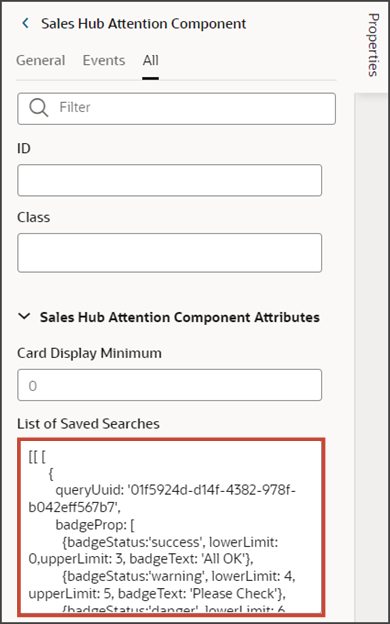Viewport: 390px width, 624px height.
Task: Click the Card Display Minimum label
Action: point(89,353)
